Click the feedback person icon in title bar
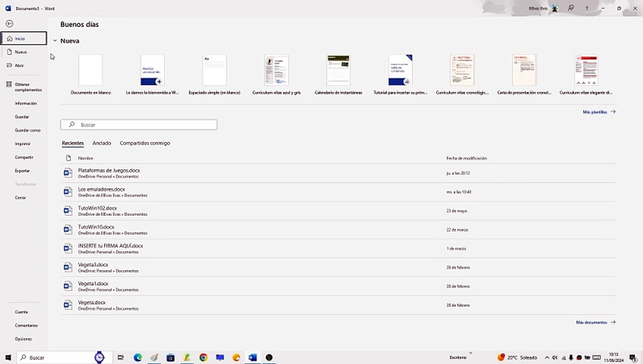The image size is (643, 364). tap(571, 8)
